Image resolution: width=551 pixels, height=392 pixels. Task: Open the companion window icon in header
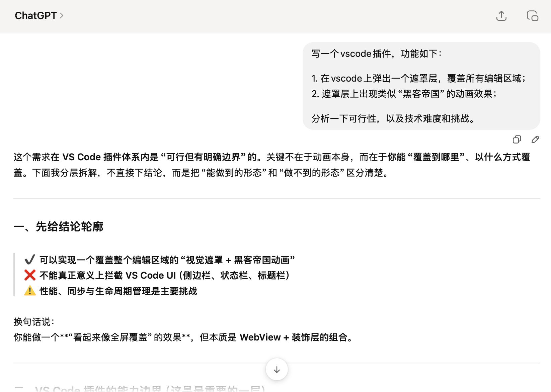532,16
